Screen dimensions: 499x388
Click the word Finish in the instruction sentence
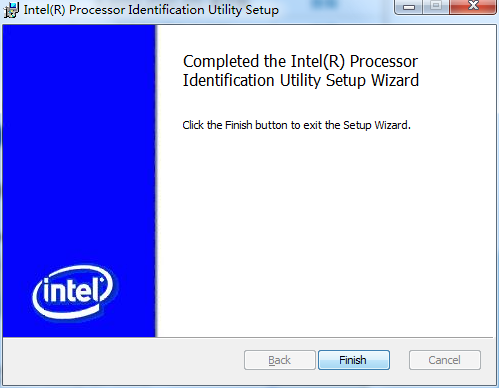[239, 125]
